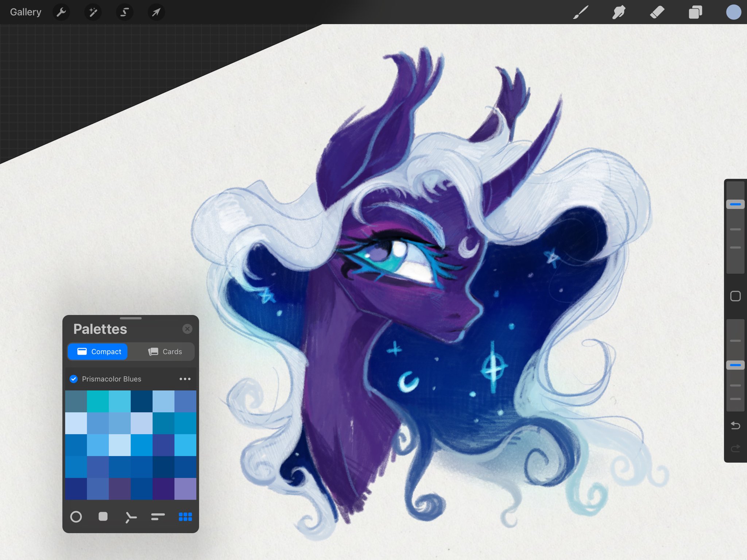Return to the Gallery
The image size is (747, 560).
click(x=26, y=12)
